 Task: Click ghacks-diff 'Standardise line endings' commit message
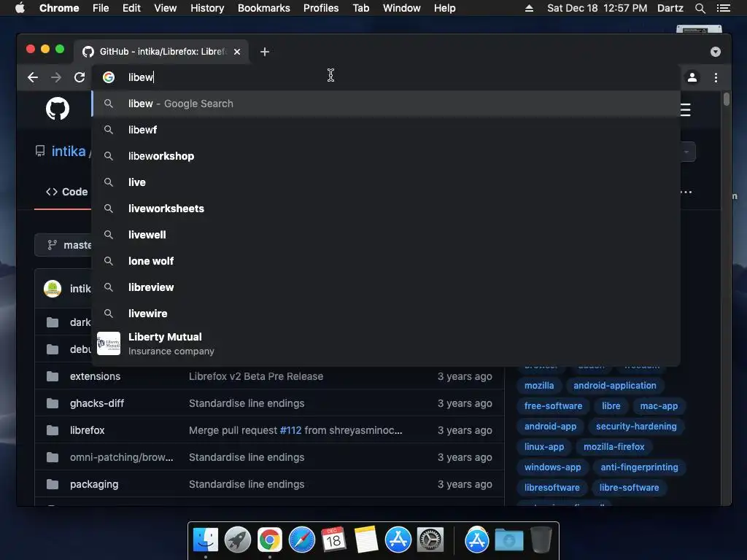click(247, 403)
